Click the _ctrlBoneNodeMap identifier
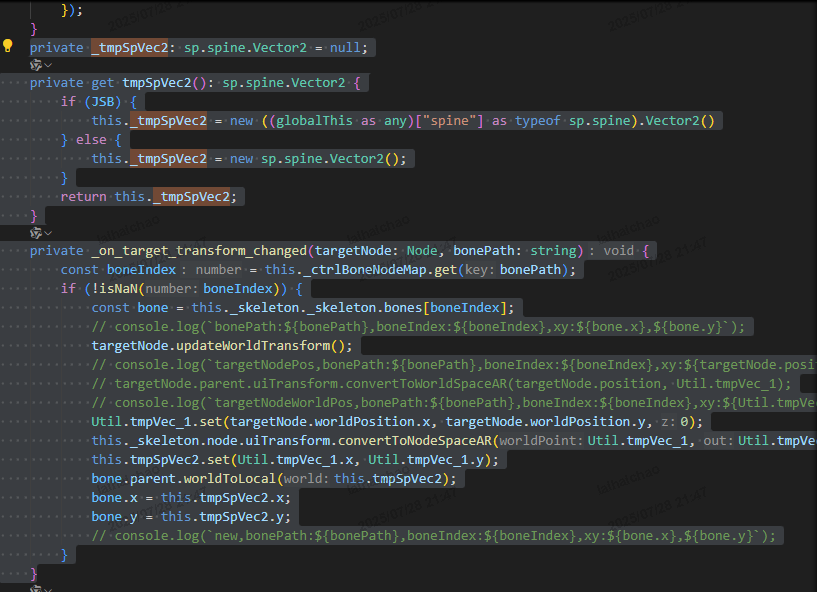Image resolution: width=817 pixels, height=592 pixels. [x=365, y=270]
